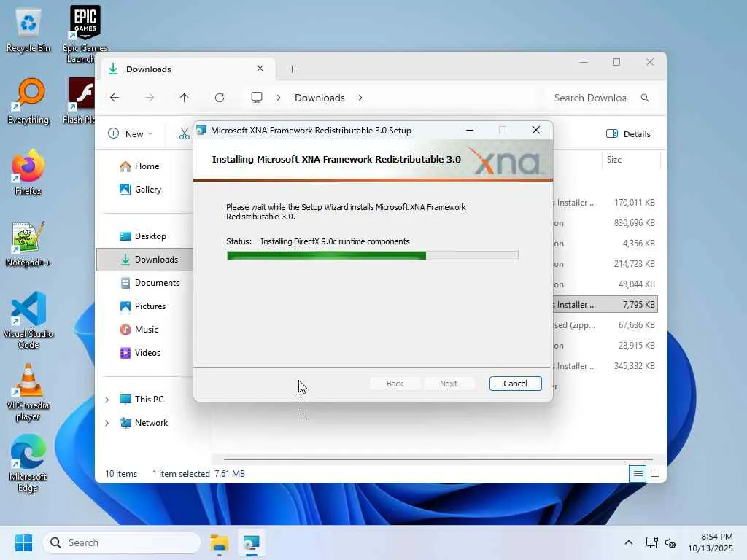
Task: Sort by the Size column header
Action: pos(631,160)
